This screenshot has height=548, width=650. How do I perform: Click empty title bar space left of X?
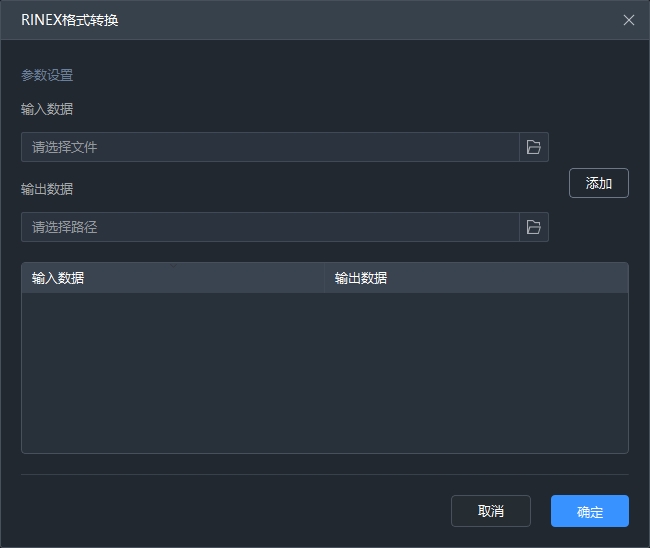400,20
